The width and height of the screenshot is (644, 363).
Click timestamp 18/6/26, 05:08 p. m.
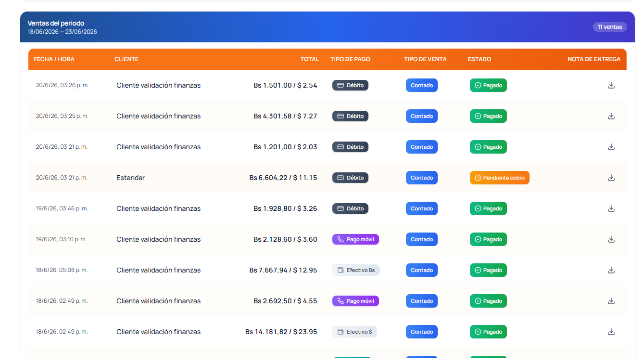[62, 270]
